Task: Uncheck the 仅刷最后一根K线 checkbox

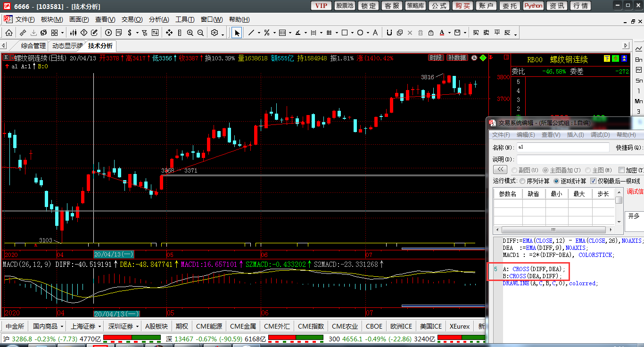Action: coord(594,181)
